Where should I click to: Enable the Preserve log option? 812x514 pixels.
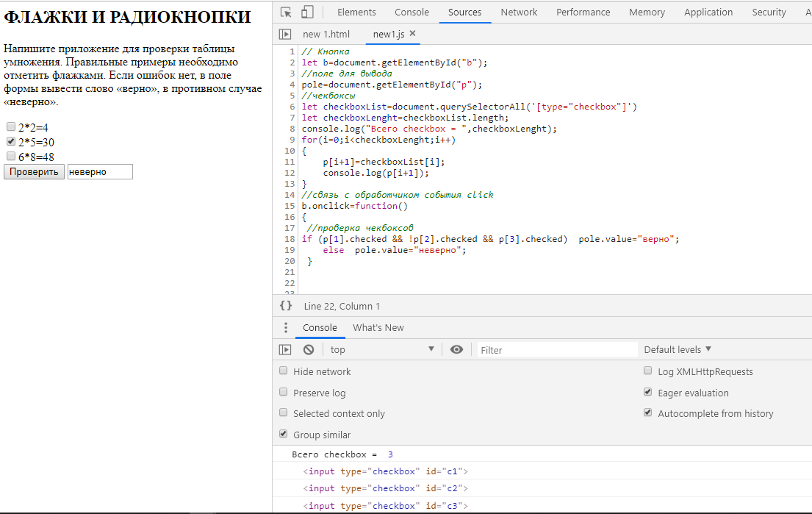click(x=284, y=392)
